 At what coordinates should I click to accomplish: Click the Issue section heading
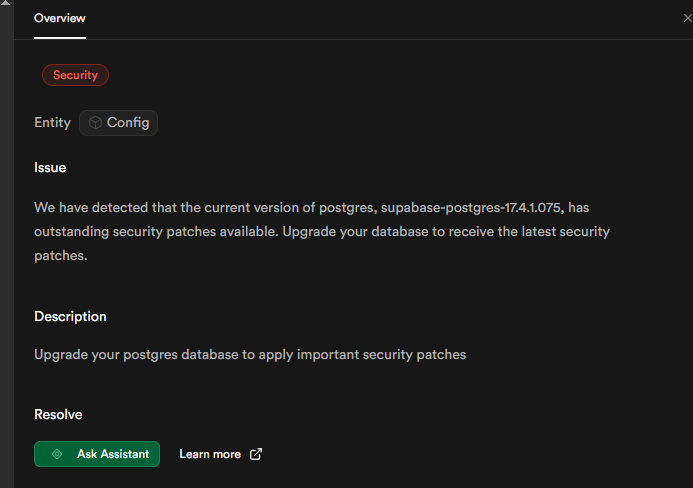(x=50, y=168)
